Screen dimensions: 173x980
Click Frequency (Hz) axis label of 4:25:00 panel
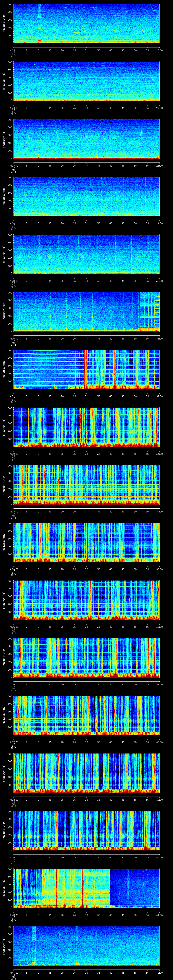(4, 24)
